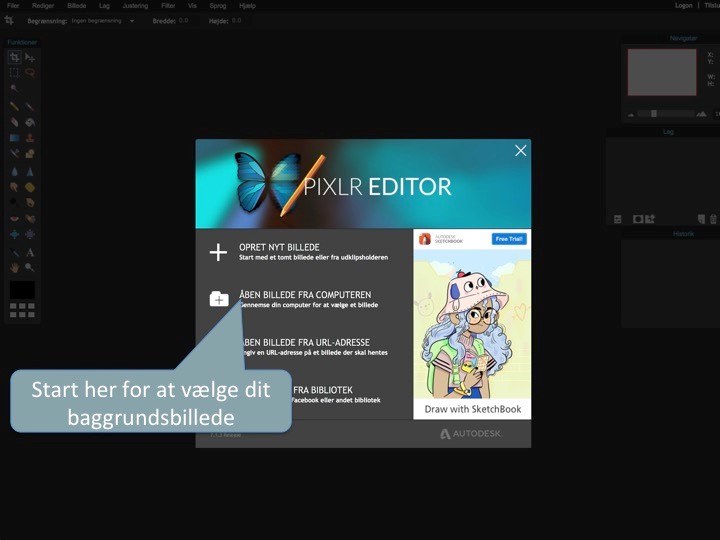Open the Billede menu

pyautogui.click(x=77, y=6)
